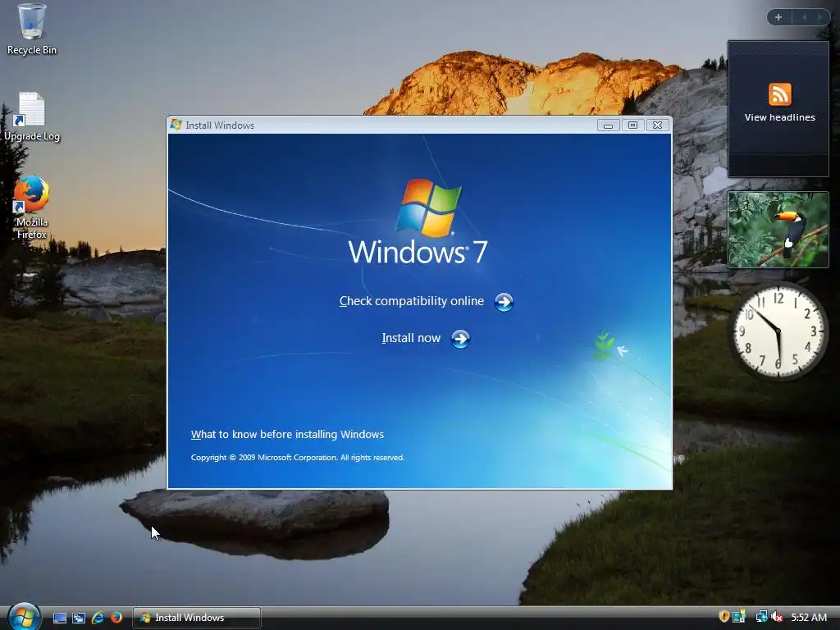Click the muted volume tray icon
Image resolution: width=840 pixels, height=630 pixels.
[778, 617]
